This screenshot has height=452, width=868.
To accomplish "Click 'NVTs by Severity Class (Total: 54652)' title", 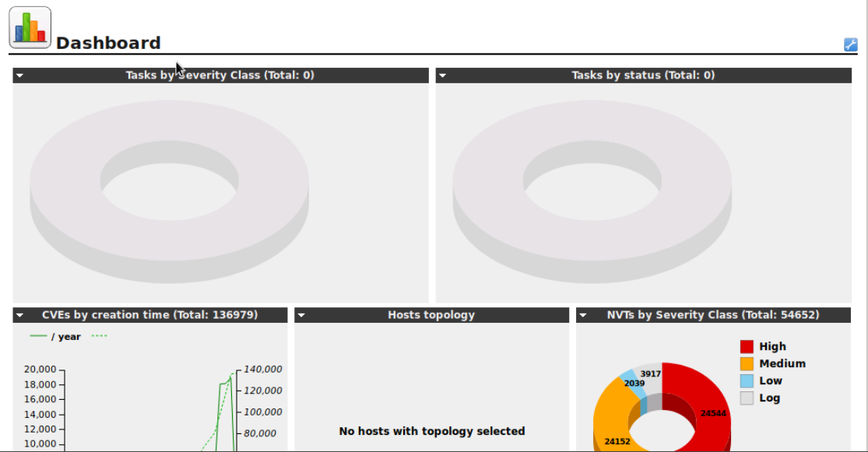I will [x=713, y=315].
